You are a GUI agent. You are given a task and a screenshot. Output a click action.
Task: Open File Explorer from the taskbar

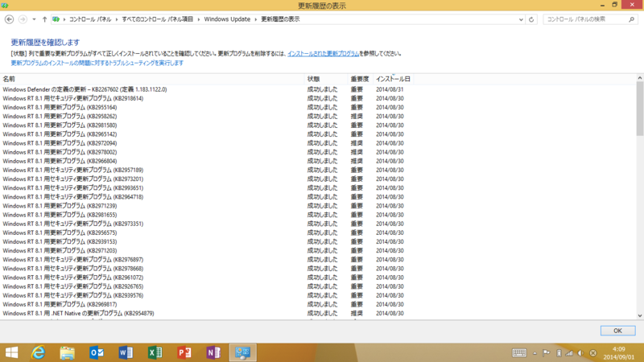[x=68, y=352]
